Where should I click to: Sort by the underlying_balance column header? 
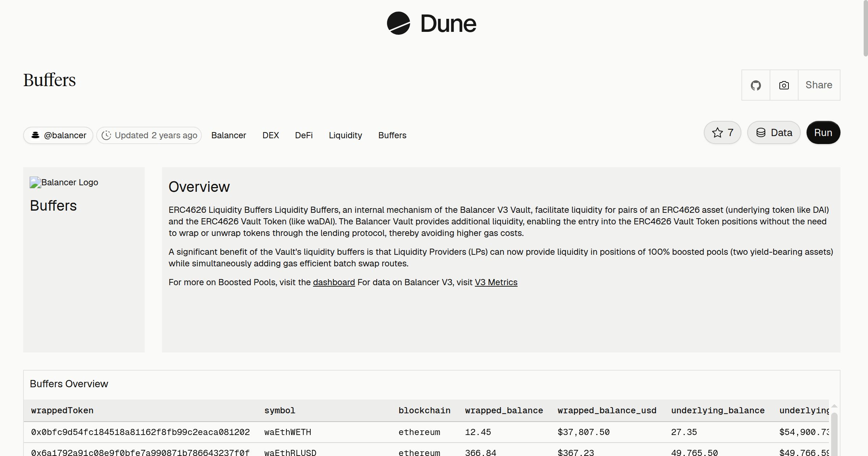[x=718, y=410]
